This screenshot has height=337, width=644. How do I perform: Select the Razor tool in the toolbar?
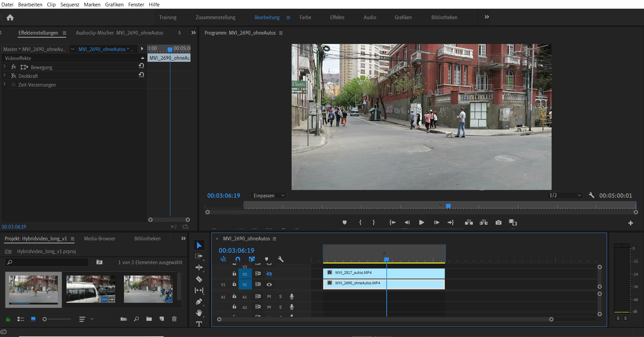199,279
